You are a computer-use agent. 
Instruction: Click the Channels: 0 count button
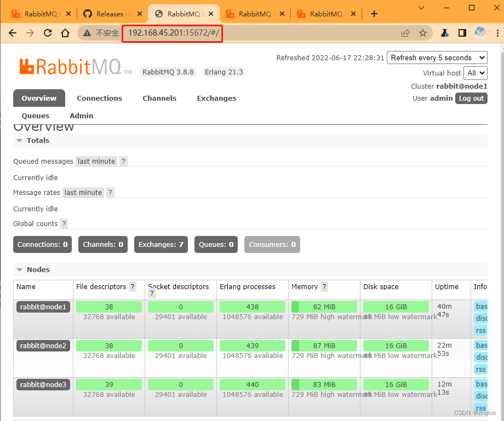click(x=103, y=244)
